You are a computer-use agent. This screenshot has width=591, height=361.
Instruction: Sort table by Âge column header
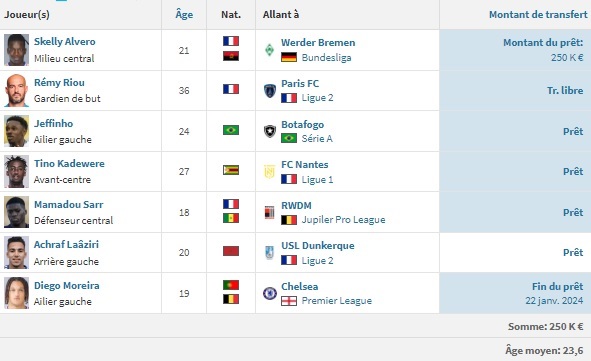184,15
